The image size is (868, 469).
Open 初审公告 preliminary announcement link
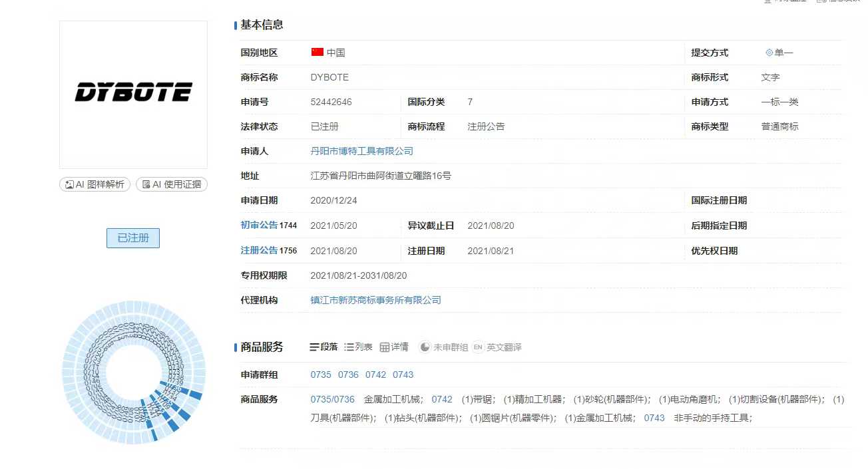[259, 226]
